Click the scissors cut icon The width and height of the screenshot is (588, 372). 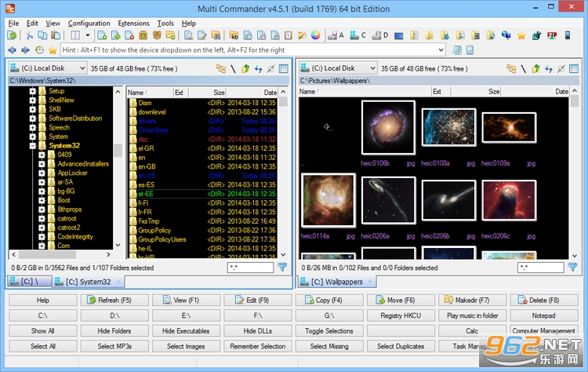(29, 35)
